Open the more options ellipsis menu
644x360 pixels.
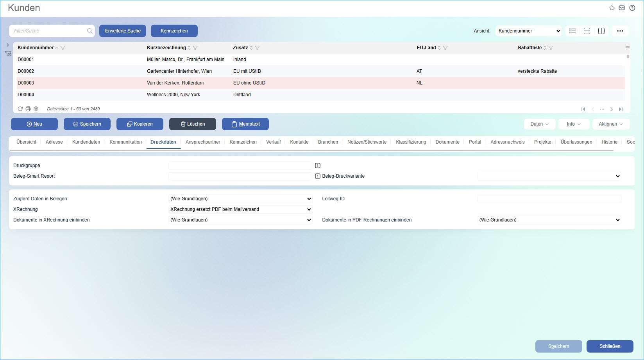point(620,31)
